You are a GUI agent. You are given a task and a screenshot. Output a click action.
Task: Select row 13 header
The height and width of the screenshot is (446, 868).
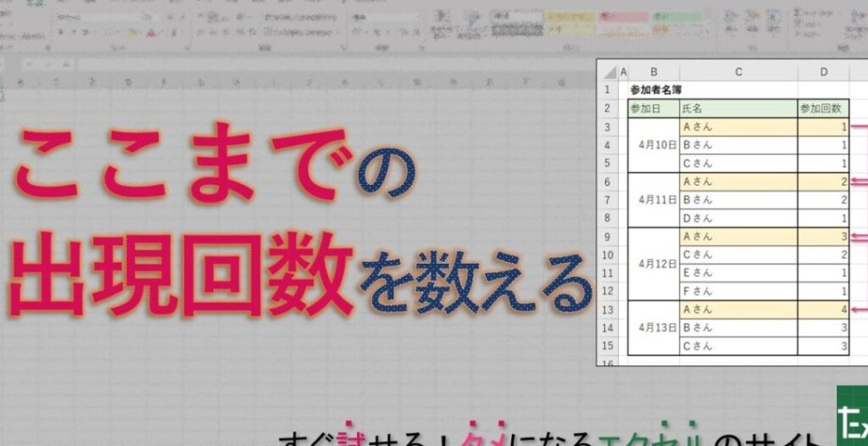pyautogui.click(x=607, y=309)
